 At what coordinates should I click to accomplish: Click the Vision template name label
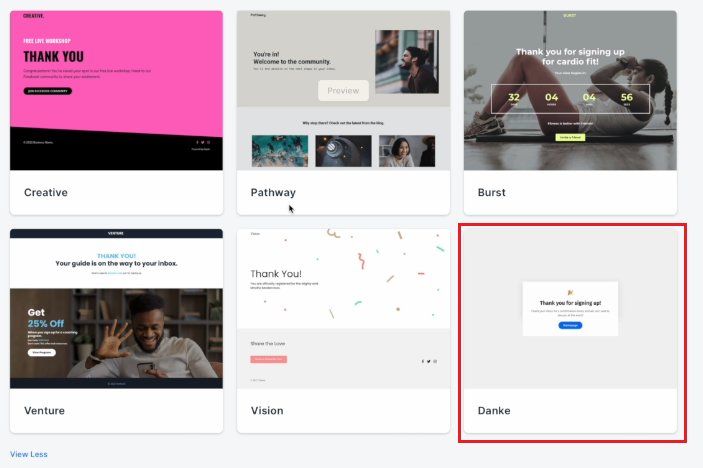click(267, 411)
